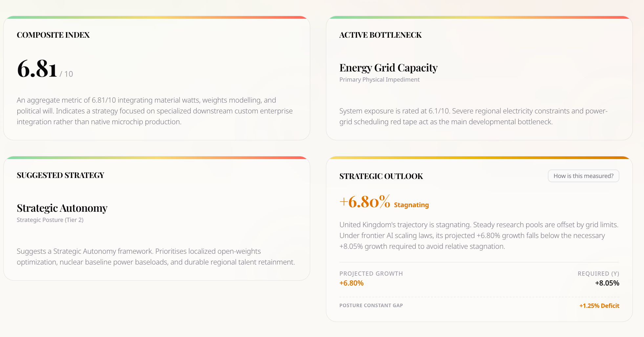Select the Strategic Outlook heading

[381, 176]
